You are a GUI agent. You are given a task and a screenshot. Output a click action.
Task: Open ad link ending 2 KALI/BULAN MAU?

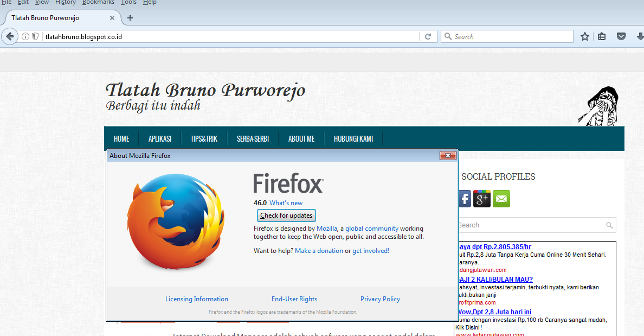pyautogui.click(x=495, y=279)
